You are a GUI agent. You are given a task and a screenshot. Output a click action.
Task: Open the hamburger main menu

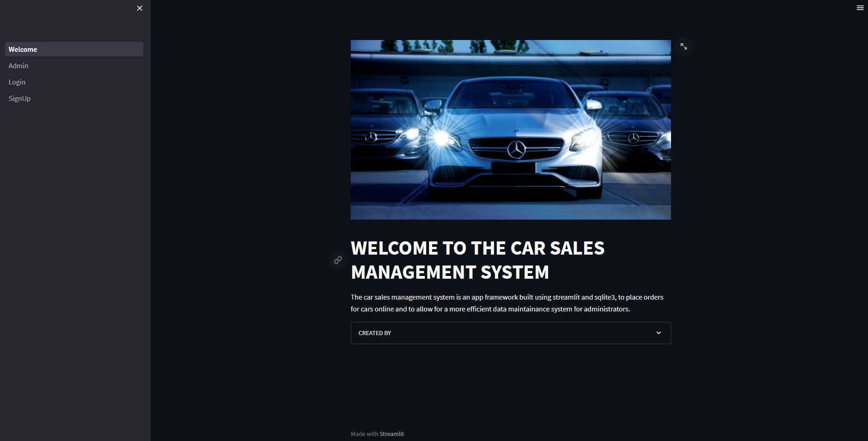click(860, 8)
